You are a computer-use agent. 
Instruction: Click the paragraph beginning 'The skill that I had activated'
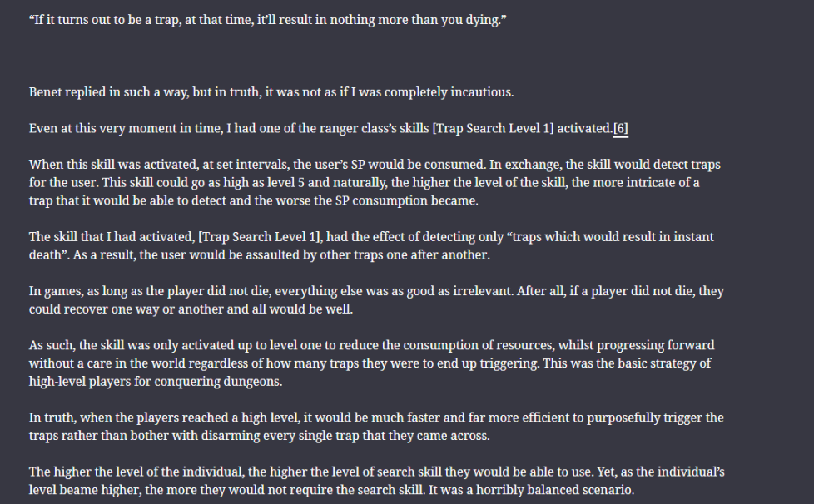[371, 246]
